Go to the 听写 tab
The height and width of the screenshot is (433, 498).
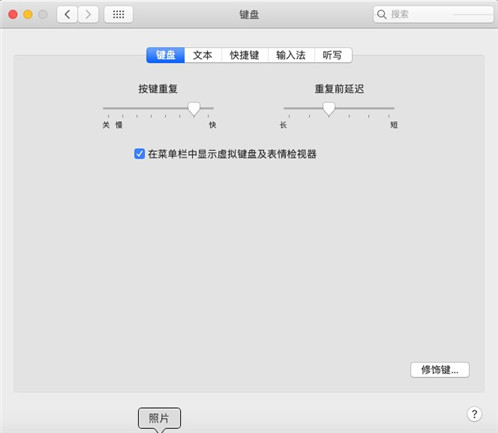pyautogui.click(x=333, y=55)
